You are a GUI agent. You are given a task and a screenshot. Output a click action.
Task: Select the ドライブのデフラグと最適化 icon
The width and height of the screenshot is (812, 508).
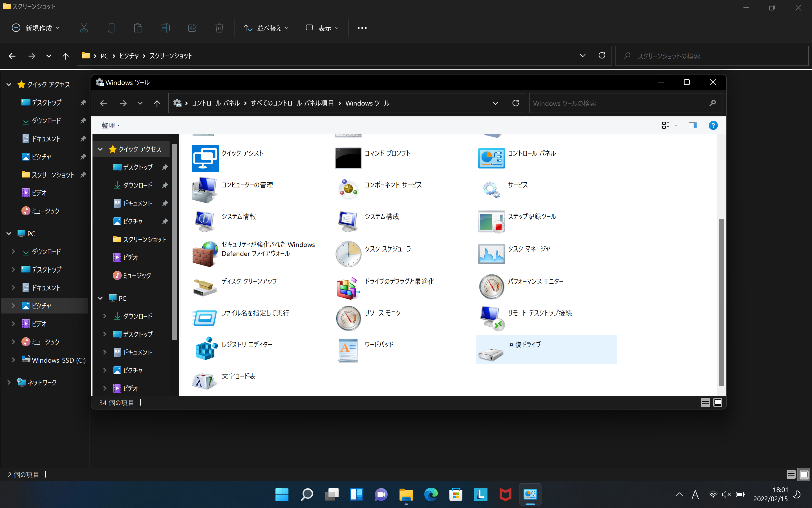tap(348, 288)
